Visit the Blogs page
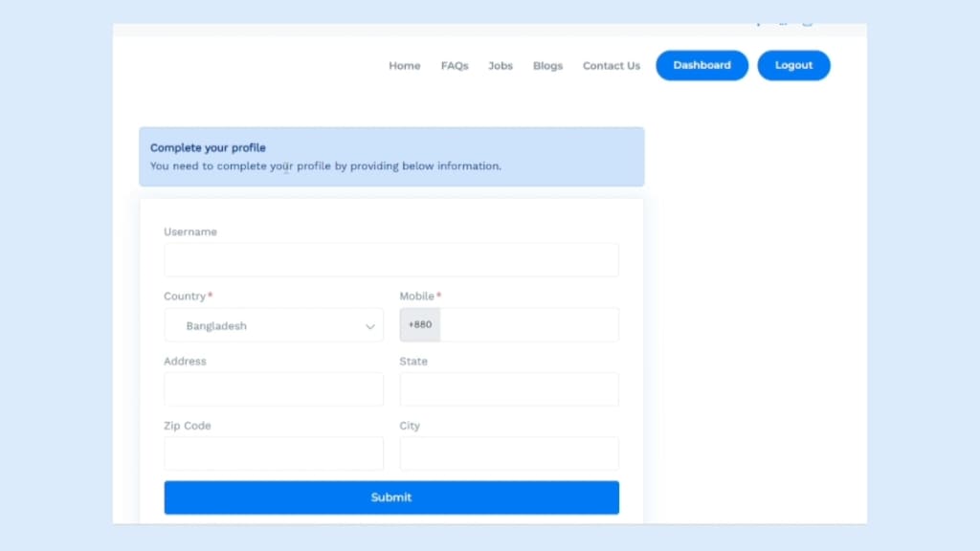The width and height of the screenshot is (980, 551). [x=547, y=66]
